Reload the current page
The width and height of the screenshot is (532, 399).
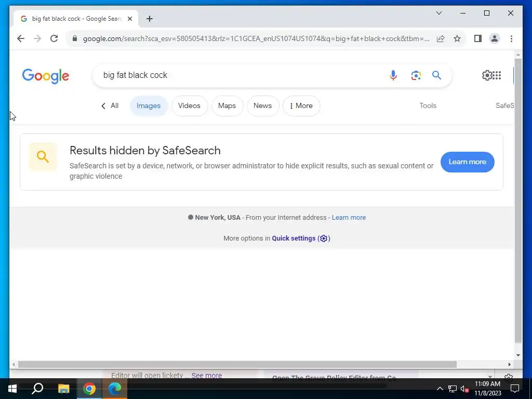[x=54, y=38]
